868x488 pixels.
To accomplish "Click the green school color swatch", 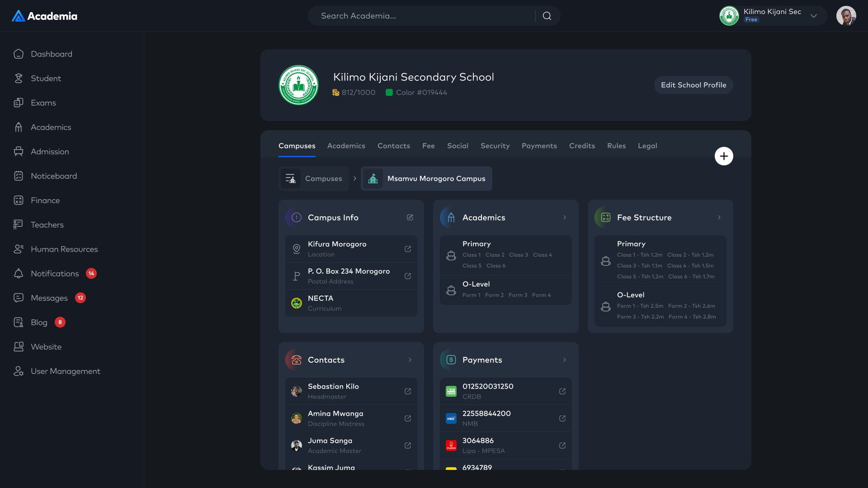I will click(x=389, y=93).
